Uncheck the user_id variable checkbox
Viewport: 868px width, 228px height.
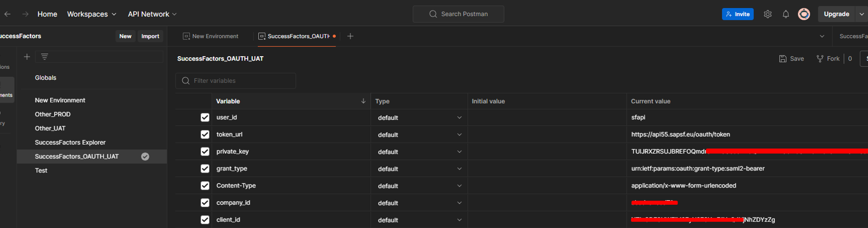pos(205,117)
